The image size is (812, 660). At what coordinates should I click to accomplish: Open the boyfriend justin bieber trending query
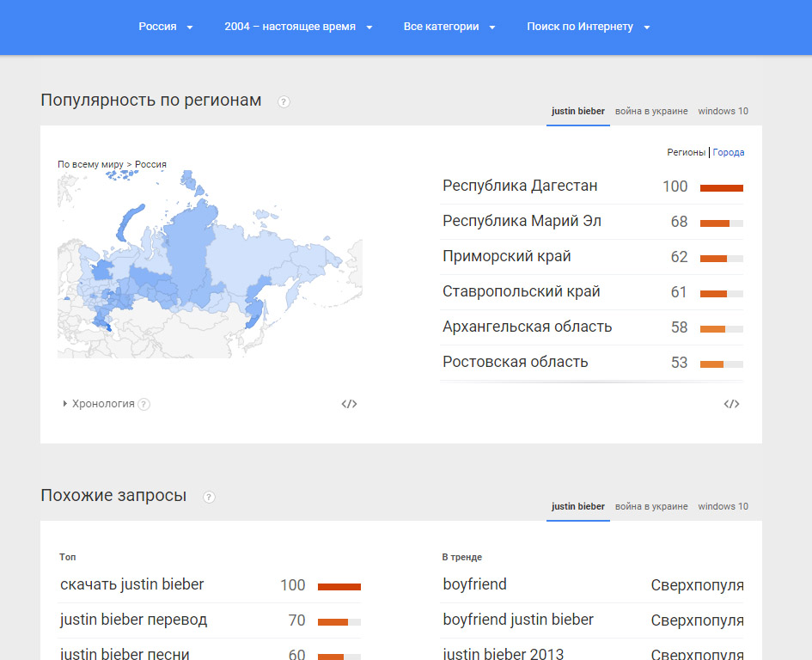click(x=518, y=620)
